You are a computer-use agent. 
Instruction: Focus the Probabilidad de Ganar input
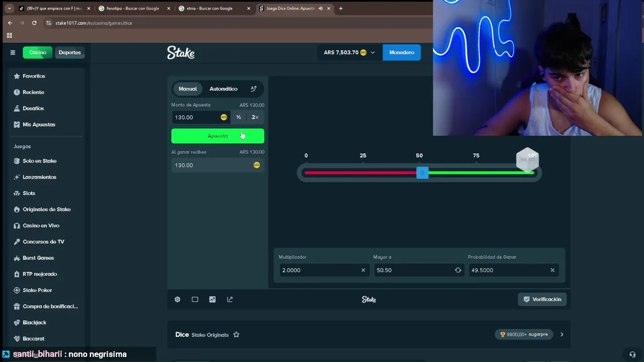point(513,270)
